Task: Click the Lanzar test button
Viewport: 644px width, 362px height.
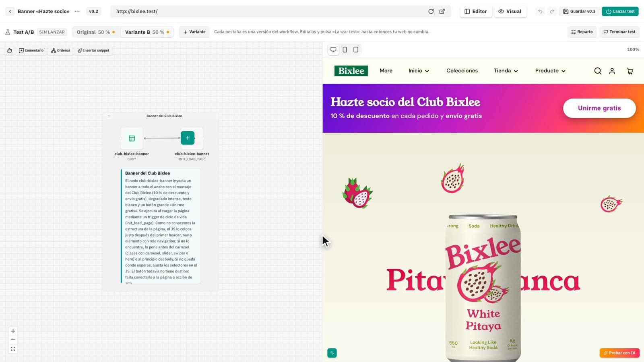Action: click(620, 11)
